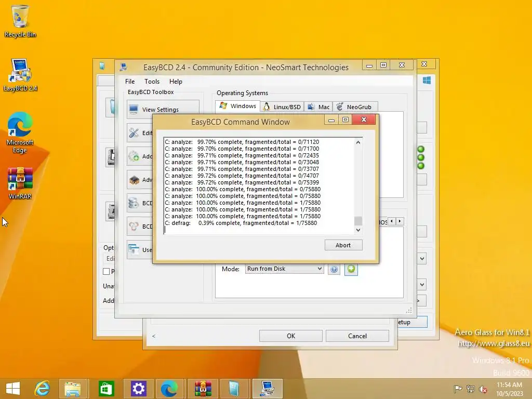532x399 pixels.
Task: Click the BCD Backup database icon
Action: tap(134, 203)
